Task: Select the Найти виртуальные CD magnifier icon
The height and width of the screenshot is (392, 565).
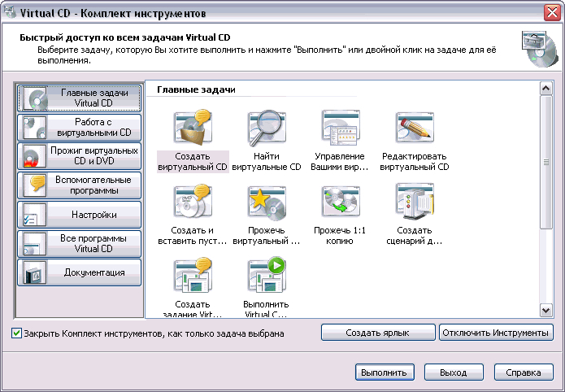Action: [x=267, y=127]
